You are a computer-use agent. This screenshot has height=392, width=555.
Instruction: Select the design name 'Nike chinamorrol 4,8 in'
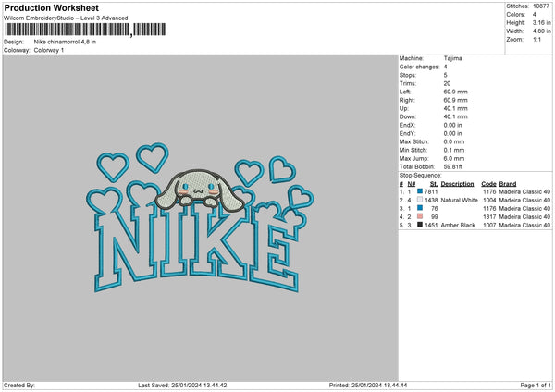[65, 42]
